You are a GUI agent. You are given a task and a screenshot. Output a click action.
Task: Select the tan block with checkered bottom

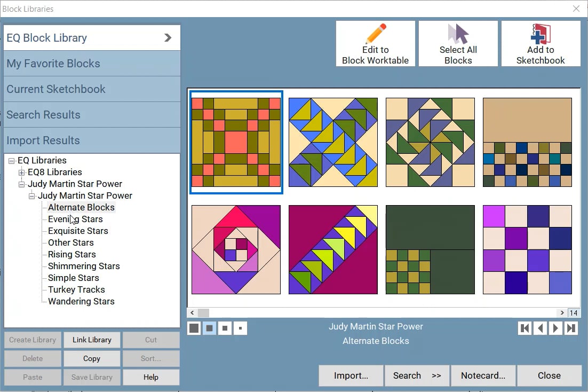click(527, 142)
